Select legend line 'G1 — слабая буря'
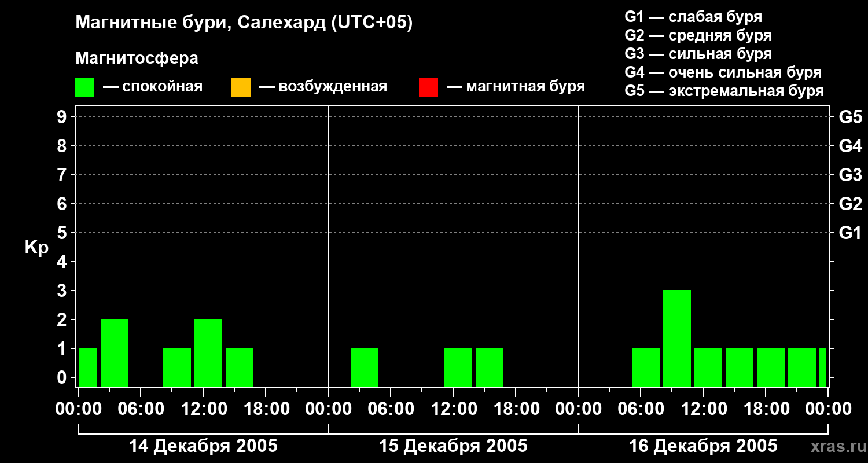The image size is (868, 463). point(693,17)
